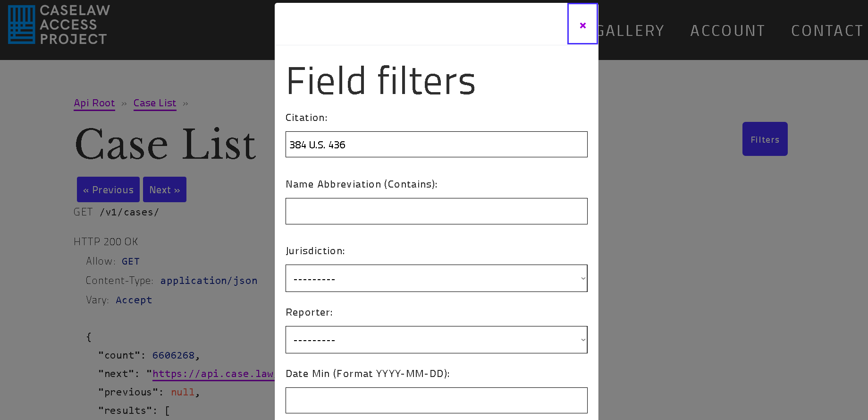868x420 pixels.
Task: Close the Field filters dialog
Action: coord(582,24)
